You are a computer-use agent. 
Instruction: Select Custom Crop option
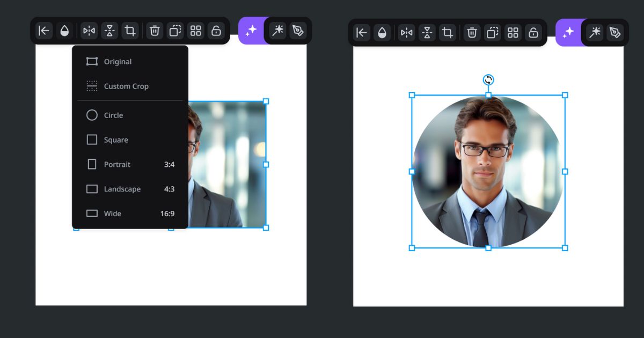pos(130,86)
